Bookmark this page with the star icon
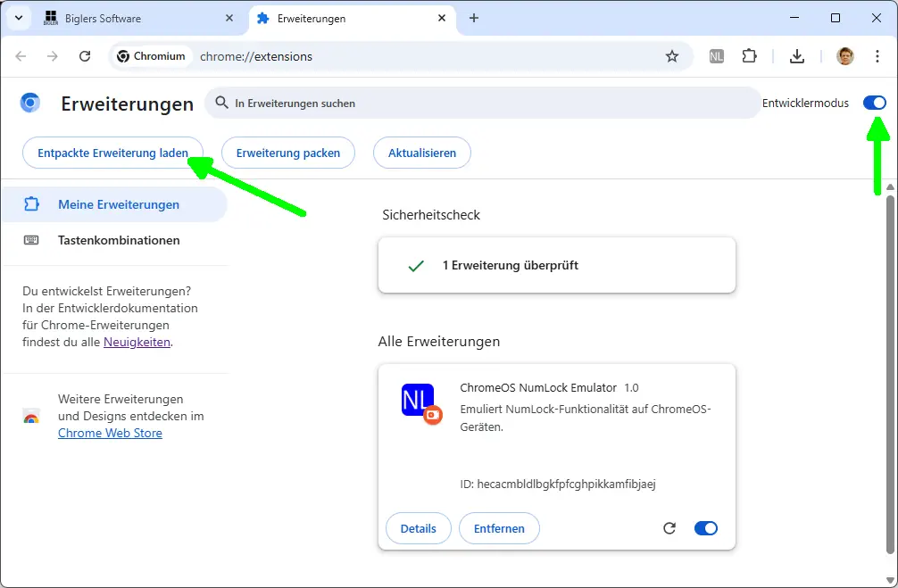898x588 pixels. pos(672,56)
